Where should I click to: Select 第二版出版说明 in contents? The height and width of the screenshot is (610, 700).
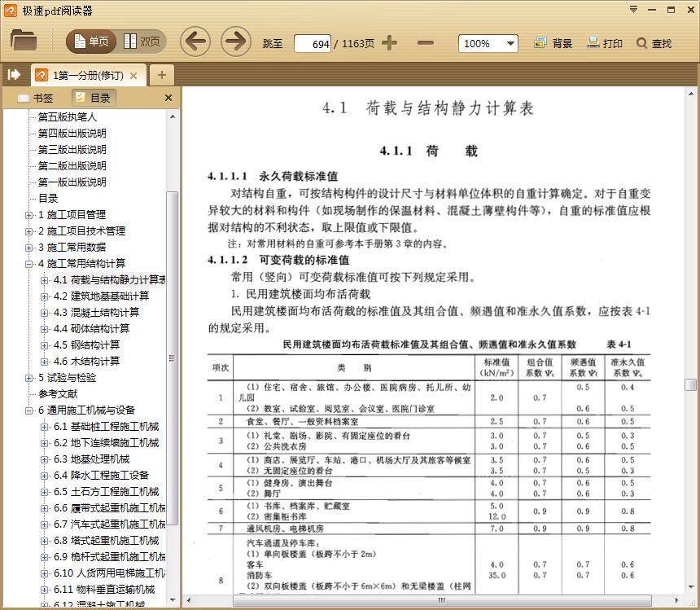[x=72, y=165]
